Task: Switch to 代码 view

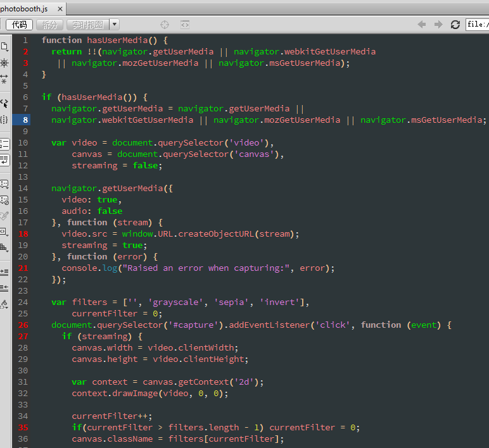Action: 19,25
